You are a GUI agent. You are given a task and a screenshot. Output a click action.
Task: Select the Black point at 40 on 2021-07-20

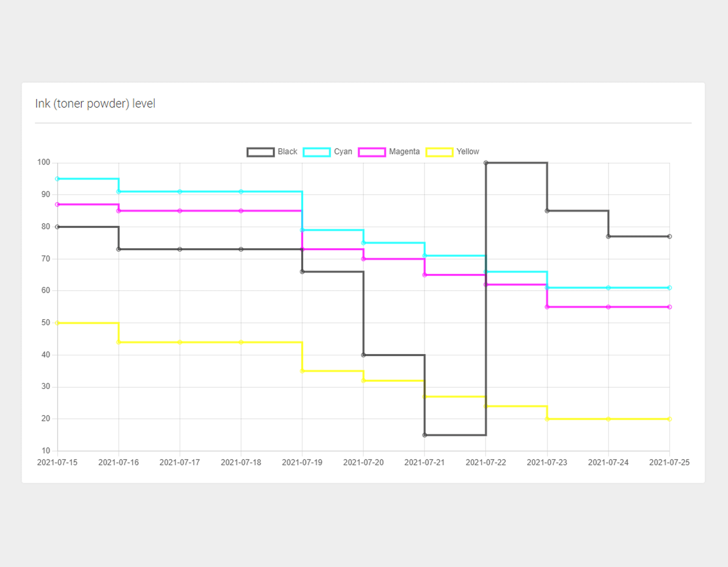tap(363, 355)
